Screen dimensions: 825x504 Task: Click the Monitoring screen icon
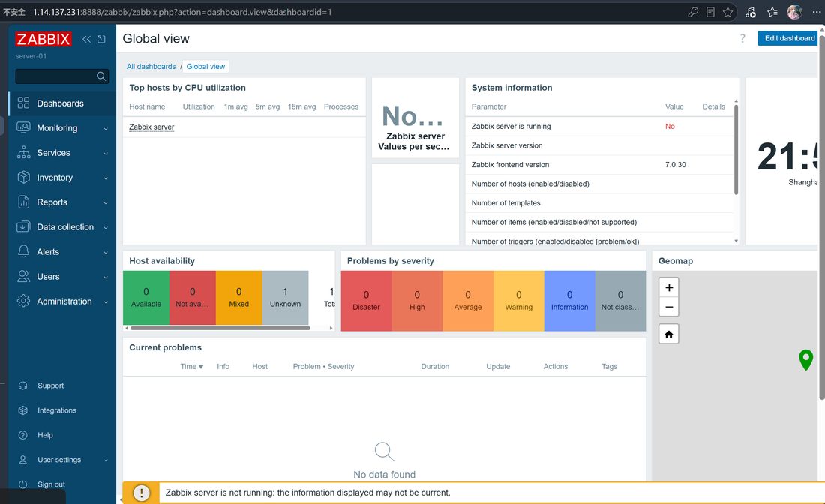tap(23, 127)
